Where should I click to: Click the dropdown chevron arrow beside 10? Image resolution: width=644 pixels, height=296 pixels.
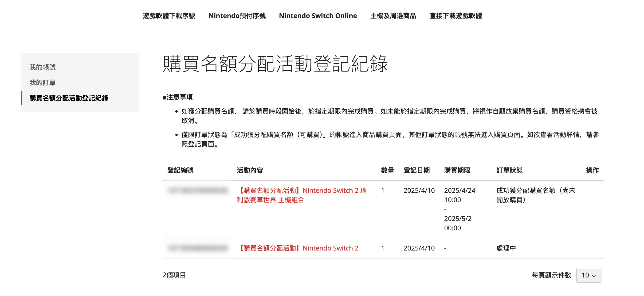[x=594, y=276]
